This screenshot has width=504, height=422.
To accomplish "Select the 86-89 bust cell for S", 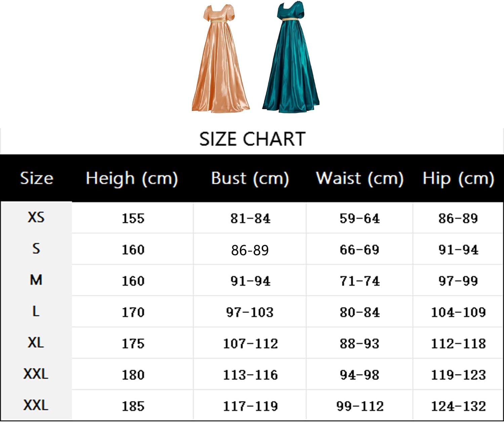I will (250, 250).
